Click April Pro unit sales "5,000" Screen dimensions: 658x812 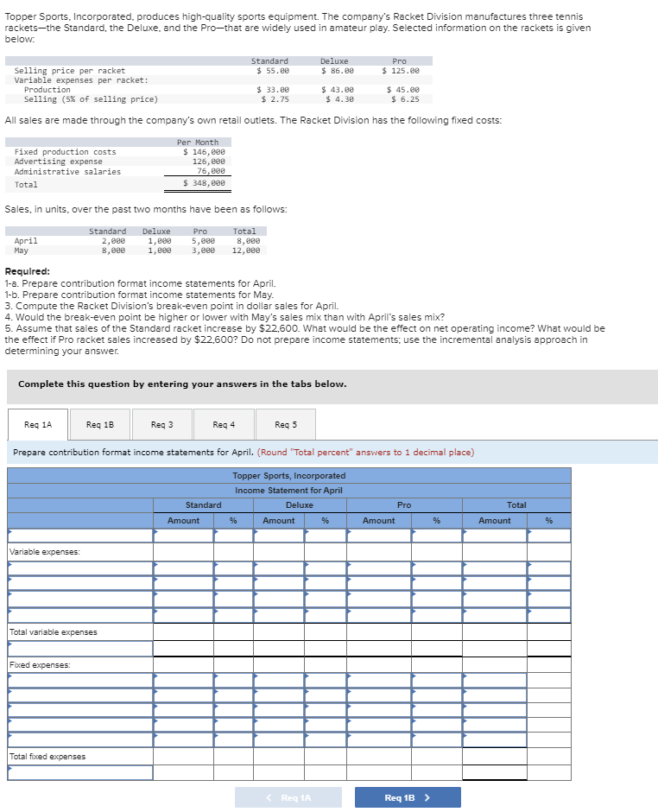click(x=203, y=241)
